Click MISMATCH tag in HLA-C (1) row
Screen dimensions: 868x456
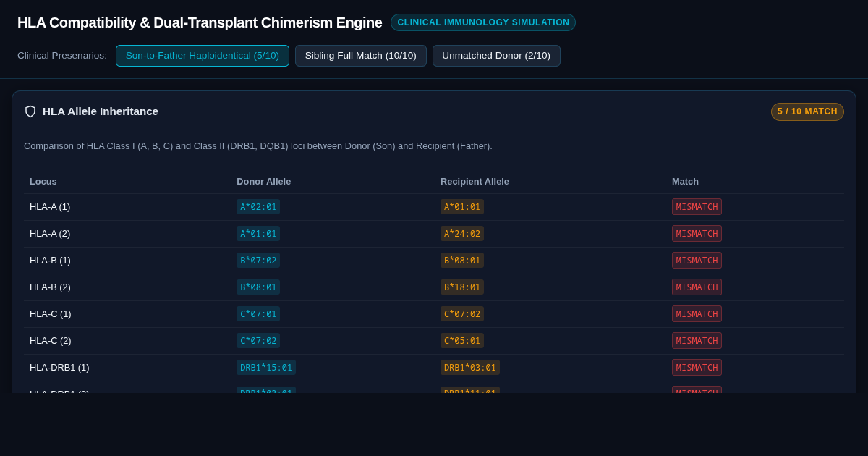tap(697, 314)
